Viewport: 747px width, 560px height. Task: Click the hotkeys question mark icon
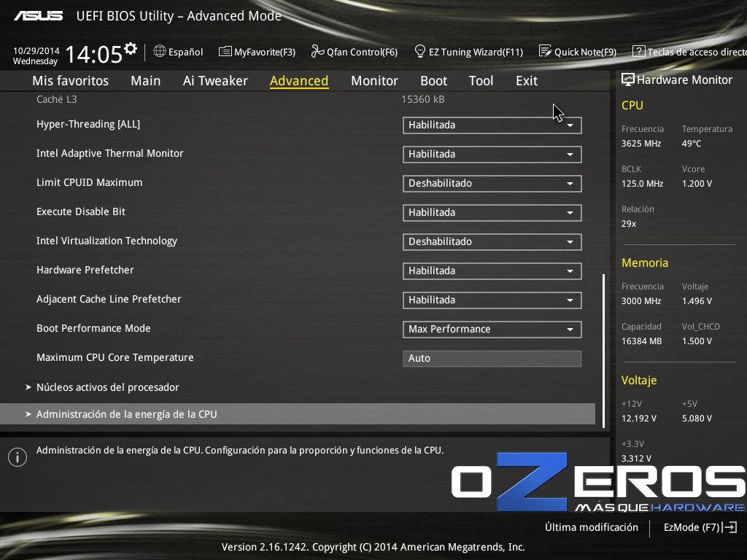click(638, 51)
